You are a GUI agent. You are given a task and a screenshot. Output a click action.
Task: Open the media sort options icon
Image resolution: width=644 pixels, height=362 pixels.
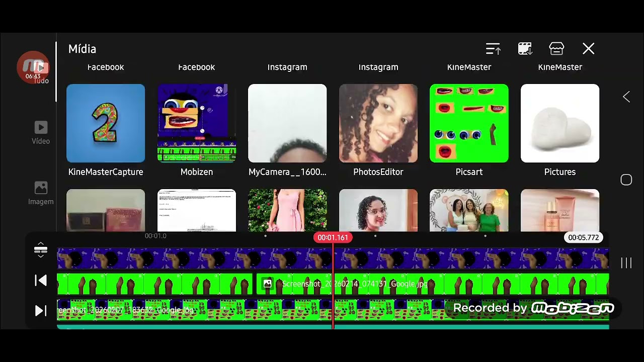tap(493, 49)
